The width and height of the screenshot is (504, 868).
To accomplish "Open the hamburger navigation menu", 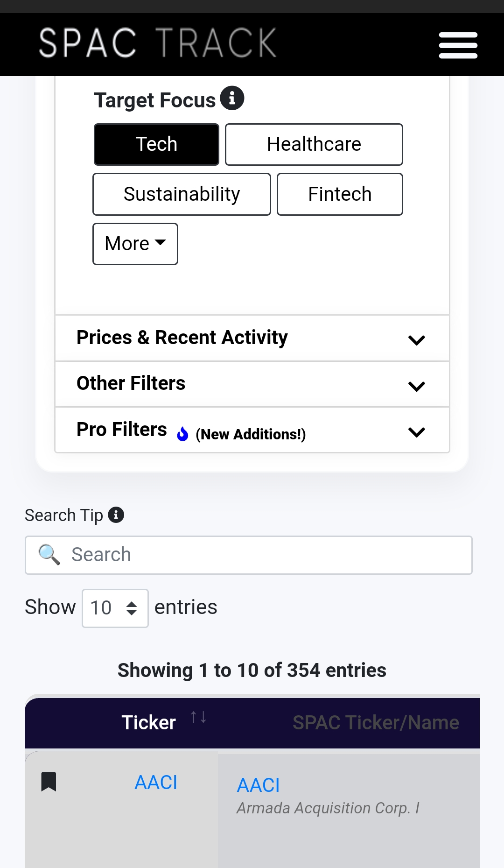I will pyautogui.click(x=458, y=45).
